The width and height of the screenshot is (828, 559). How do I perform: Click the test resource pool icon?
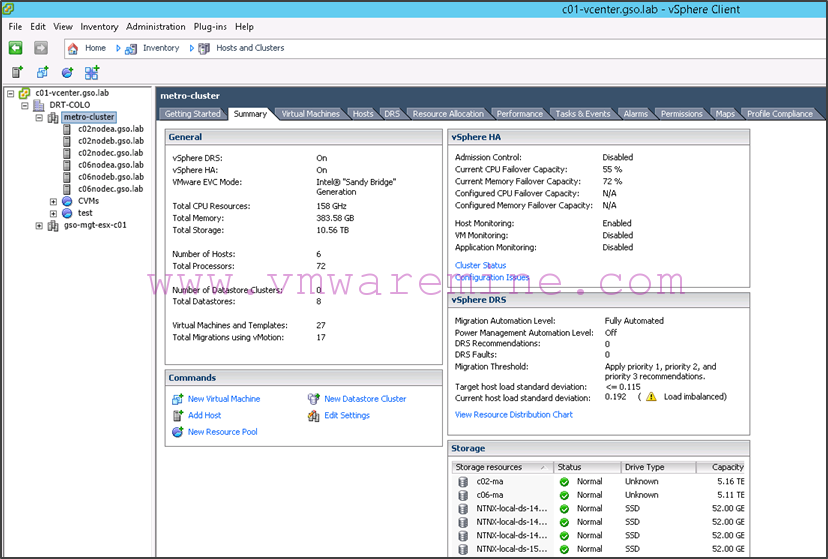click(x=67, y=213)
